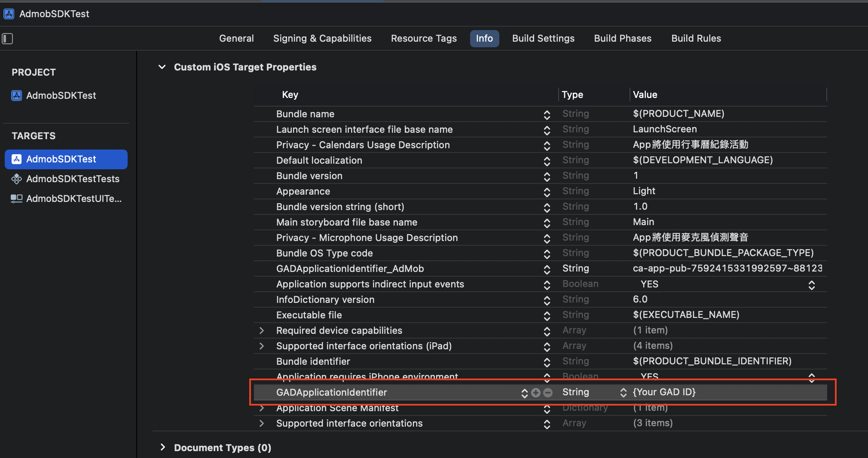Click key stepper for Appearance row

(x=547, y=192)
